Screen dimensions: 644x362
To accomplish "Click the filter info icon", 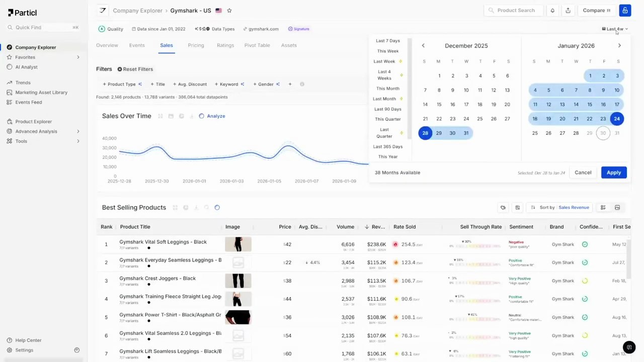I will click(x=302, y=84).
